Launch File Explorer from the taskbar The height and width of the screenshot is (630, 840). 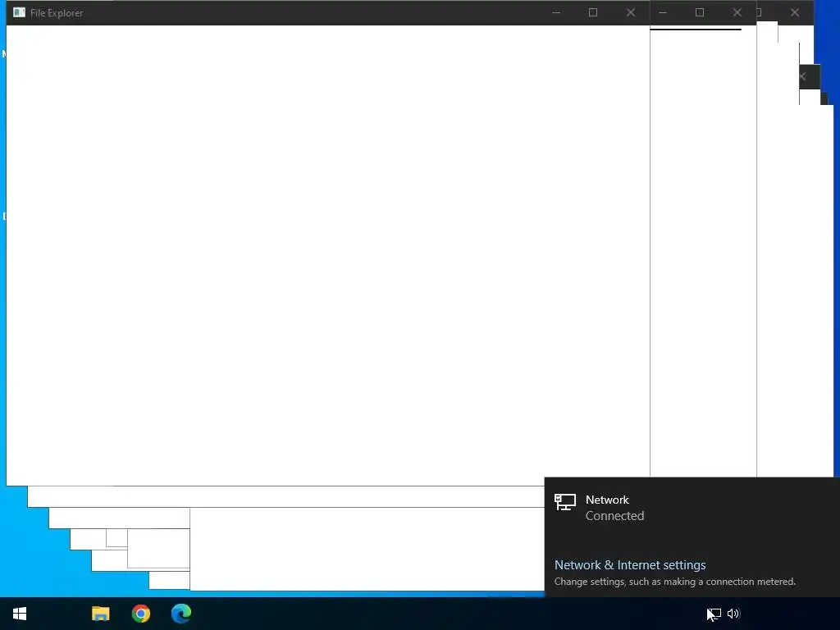coord(101,614)
